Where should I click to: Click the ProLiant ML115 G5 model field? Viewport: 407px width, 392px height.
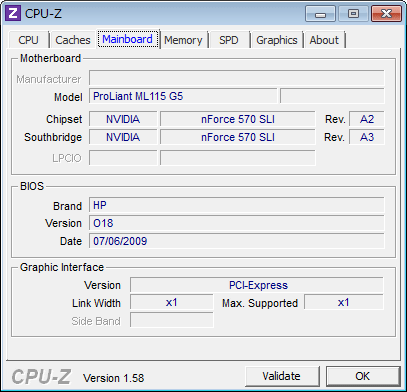point(183,96)
